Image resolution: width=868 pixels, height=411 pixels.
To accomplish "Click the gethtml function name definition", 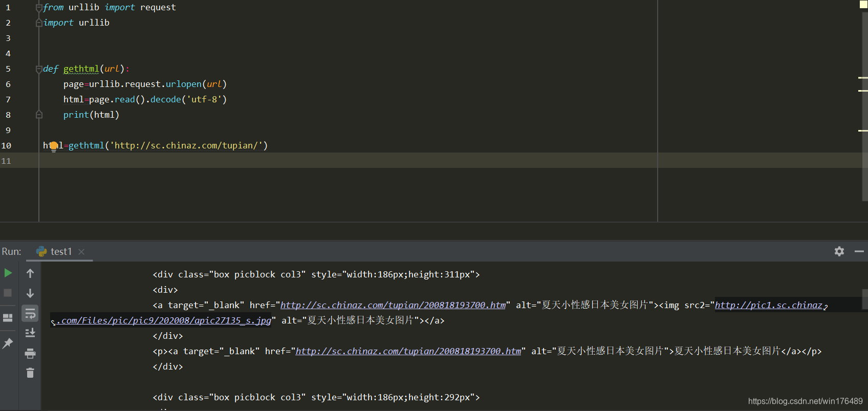I will coord(81,69).
